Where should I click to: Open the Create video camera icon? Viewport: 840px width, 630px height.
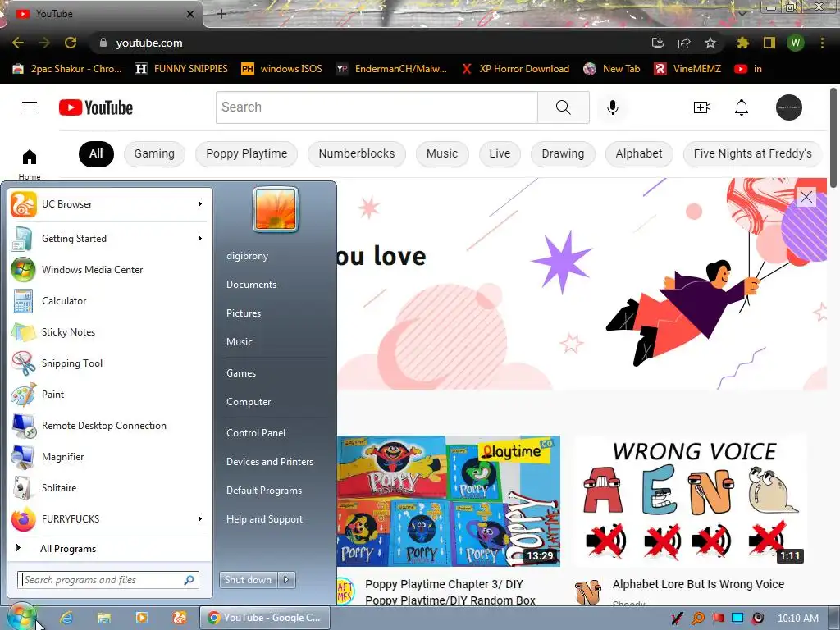click(702, 107)
